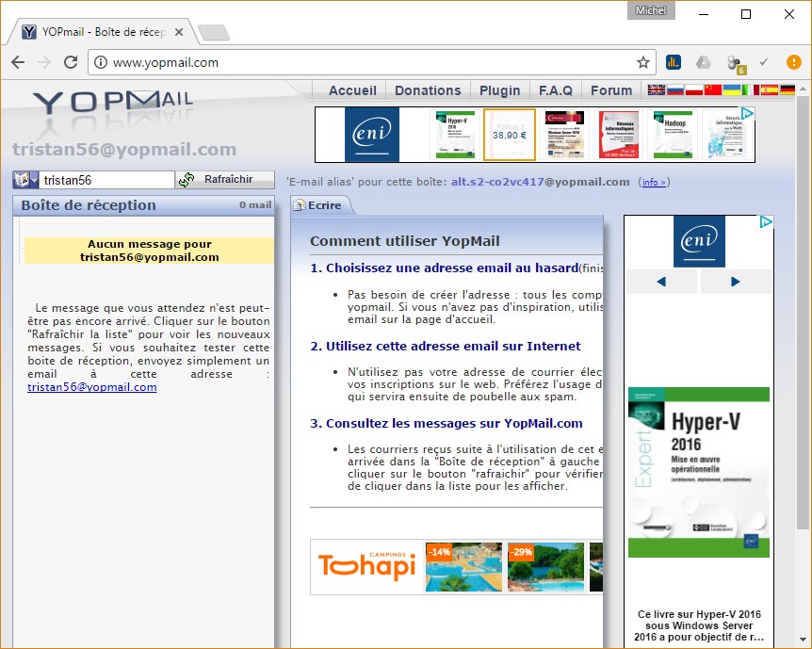This screenshot has height=649, width=812.
Task: Switch site language to English flag
Action: click(657, 90)
